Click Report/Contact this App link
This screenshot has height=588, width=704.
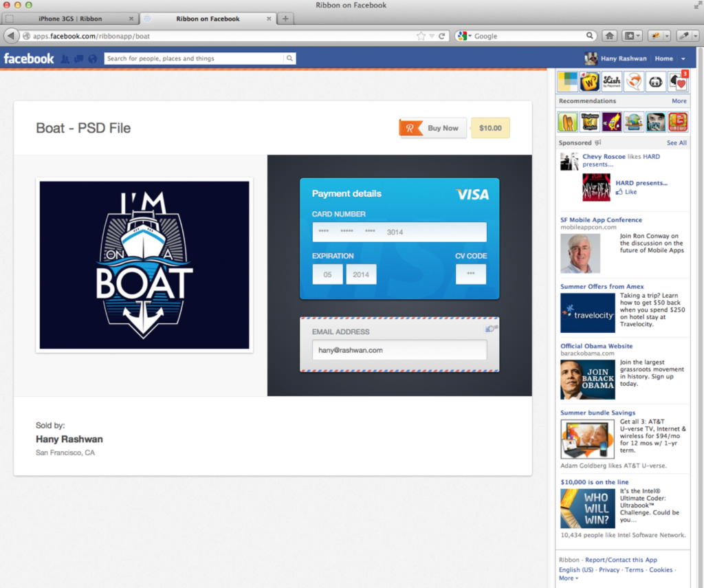click(x=621, y=560)
